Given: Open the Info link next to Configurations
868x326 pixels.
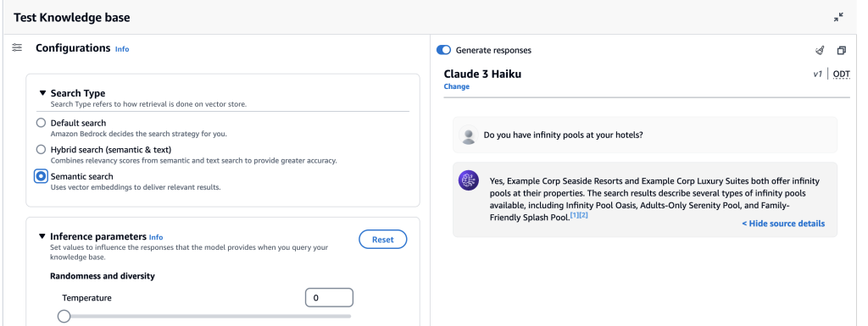Looking at the screenshot, I should 122,49.
